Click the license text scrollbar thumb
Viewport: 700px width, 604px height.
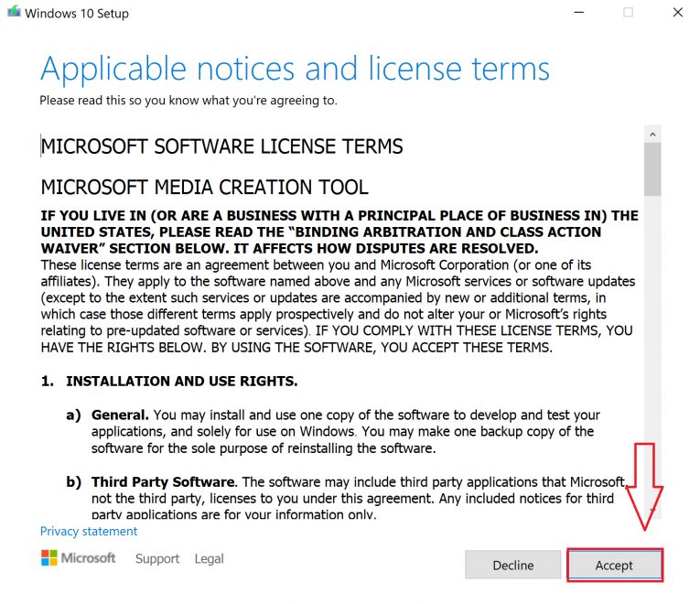(x=652, y=169)
